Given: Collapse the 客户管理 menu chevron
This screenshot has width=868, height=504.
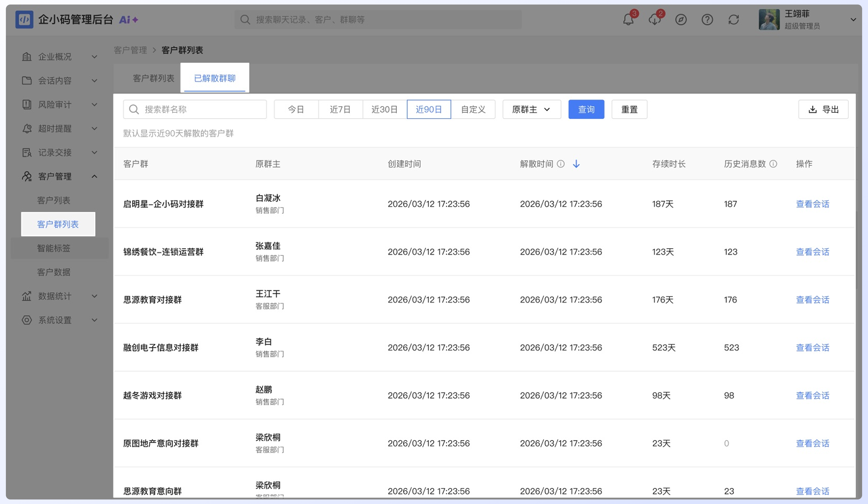Looking at the screenshot, I should (94, 176).
